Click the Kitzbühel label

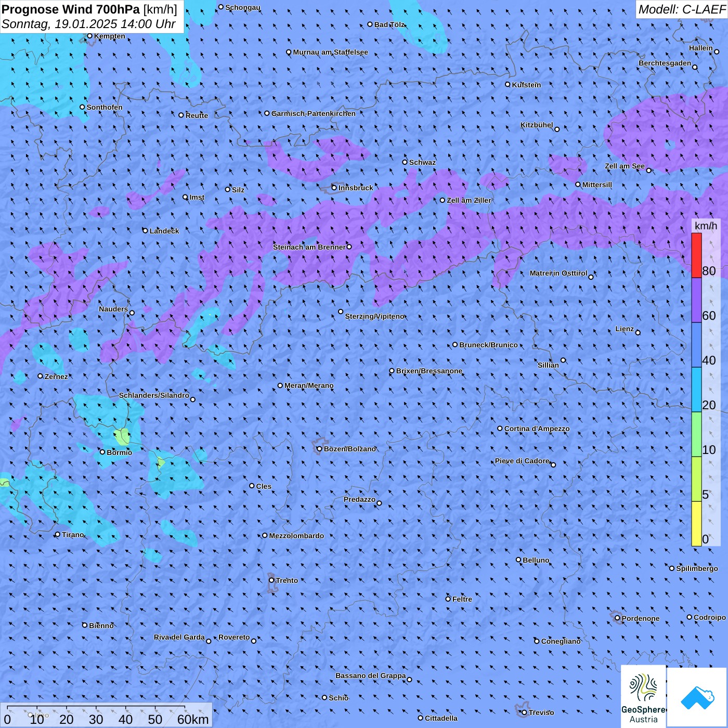tap(537, 125)
